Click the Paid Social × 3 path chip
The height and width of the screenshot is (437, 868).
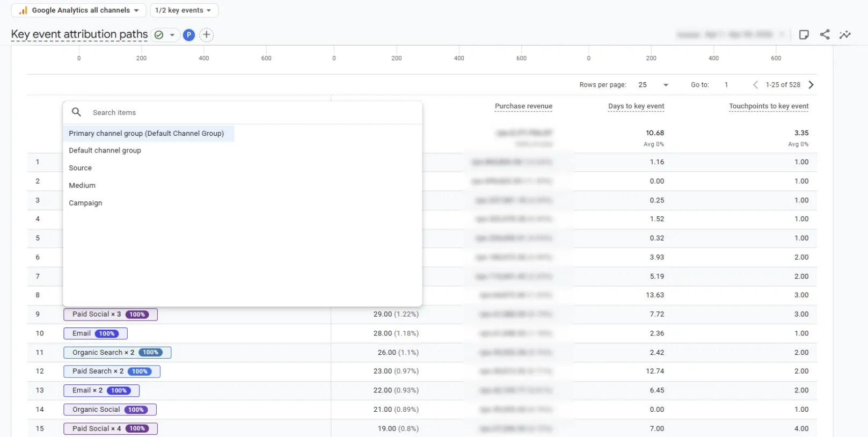click(111, 315)
